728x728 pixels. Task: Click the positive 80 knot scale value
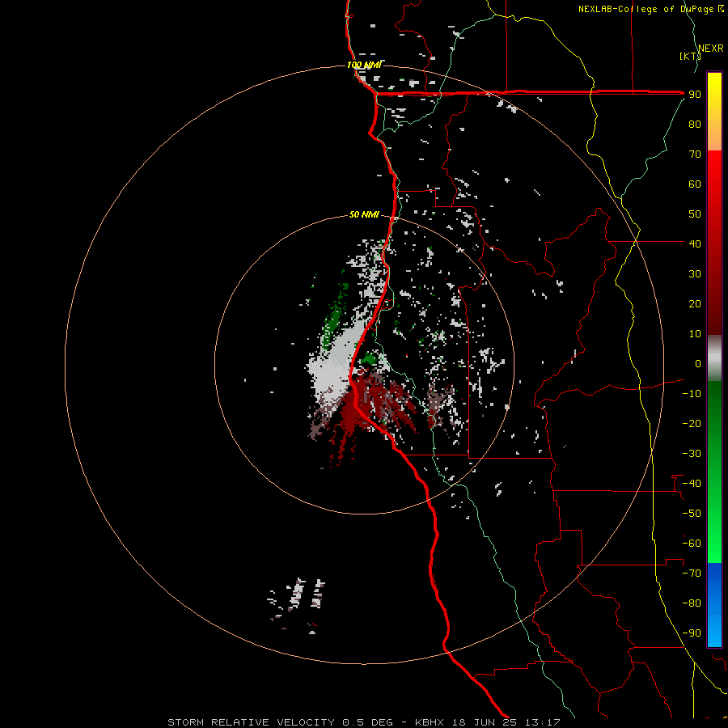(x=695, y=125)
